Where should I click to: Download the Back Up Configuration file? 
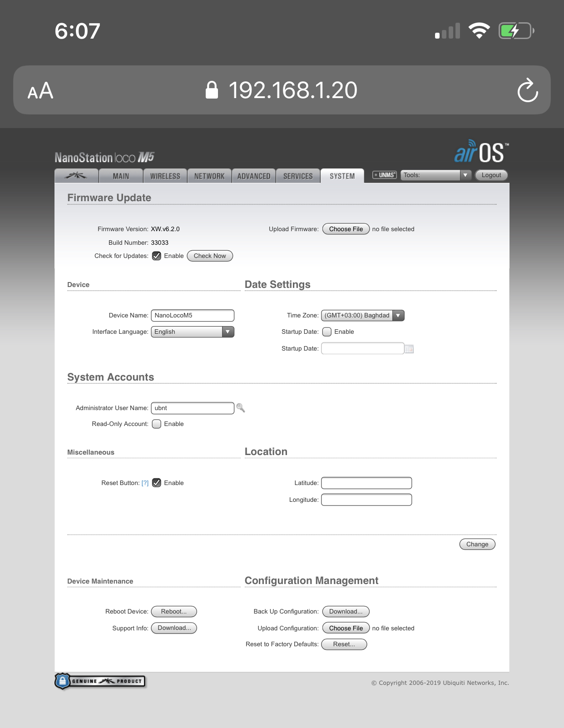point(346,611)
